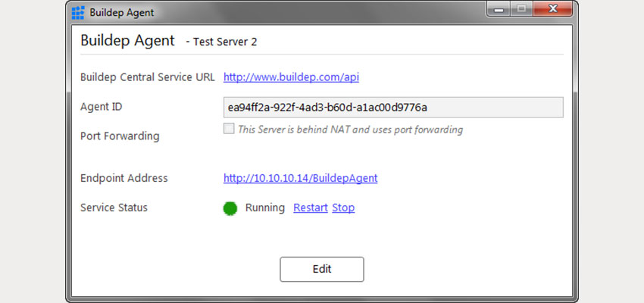
Task: Click inside the Agent ID field
Action: point(393,108)
